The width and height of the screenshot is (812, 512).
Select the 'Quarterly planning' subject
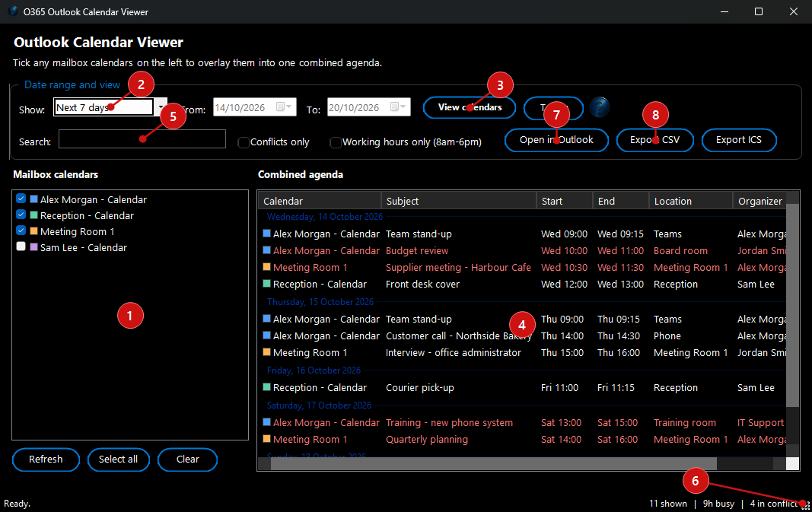point(427,440)
